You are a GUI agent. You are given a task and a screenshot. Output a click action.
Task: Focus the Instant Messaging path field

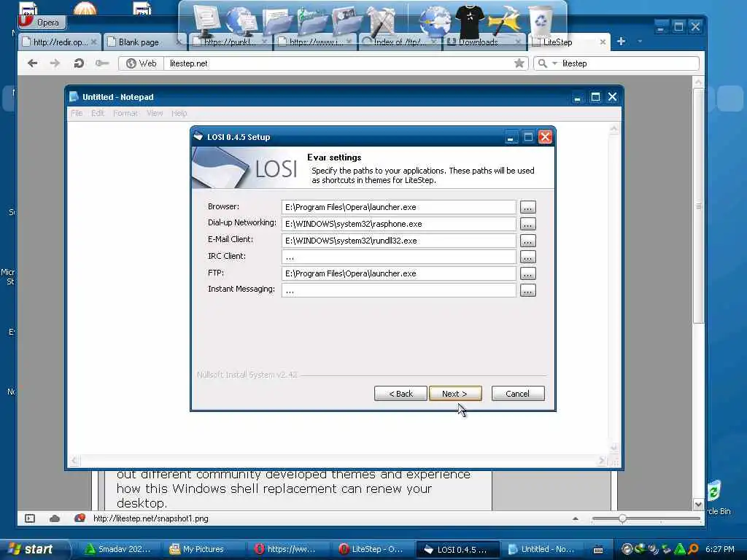click(x=399, y=290)
